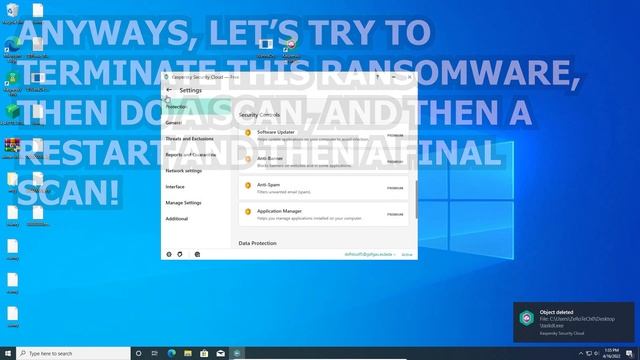Select the Microsoft Edge desktop shortcut
The width and height of the screenshot is (640, 360).
coord(12,49)
